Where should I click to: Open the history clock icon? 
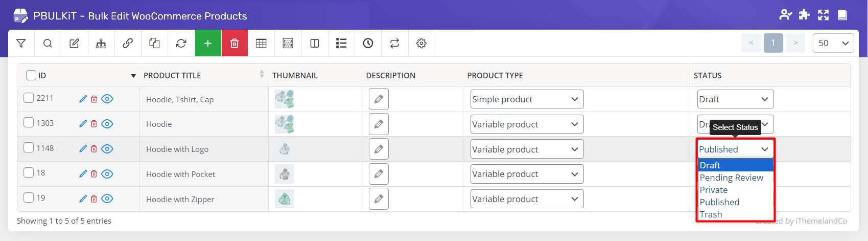coord(368,43)
